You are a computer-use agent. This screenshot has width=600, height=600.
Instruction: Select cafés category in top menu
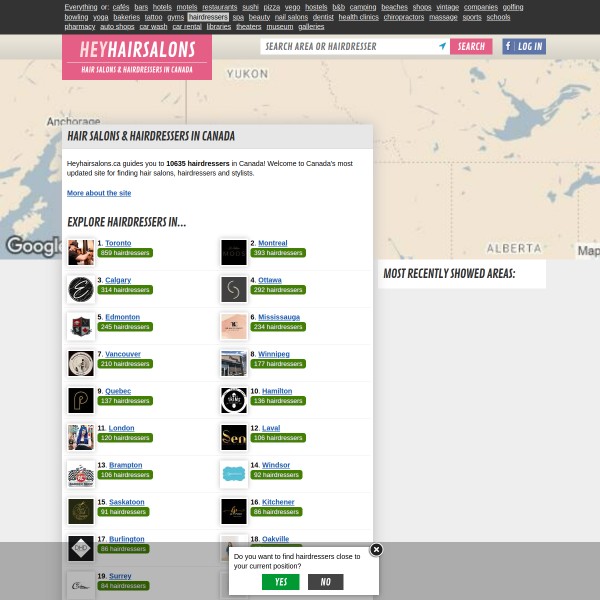(121, 7)
